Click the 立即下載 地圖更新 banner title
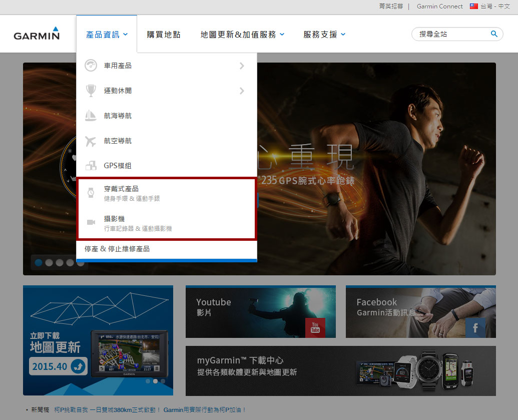Viewport: 518px width, 420px height. tap(55, 343)
